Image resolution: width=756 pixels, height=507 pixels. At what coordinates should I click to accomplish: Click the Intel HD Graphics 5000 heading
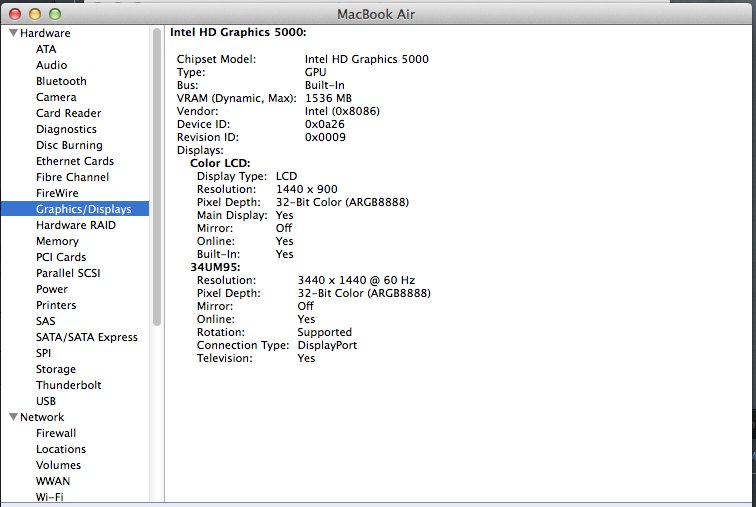coord(238,32)
